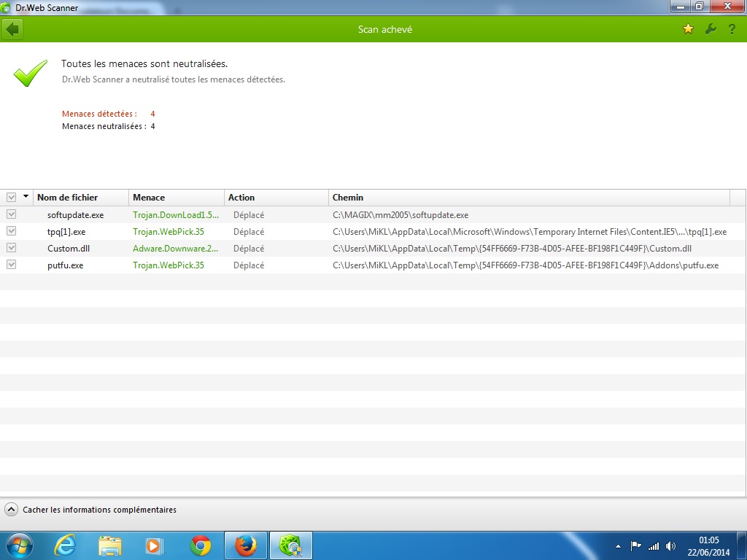Show hidden system tray icons
The width and height of the screenshot is (747, 560).
click(619, 545)
